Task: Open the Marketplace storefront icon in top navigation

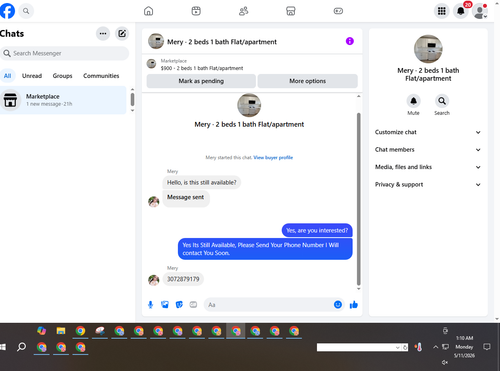Action: tap(291, 11)
